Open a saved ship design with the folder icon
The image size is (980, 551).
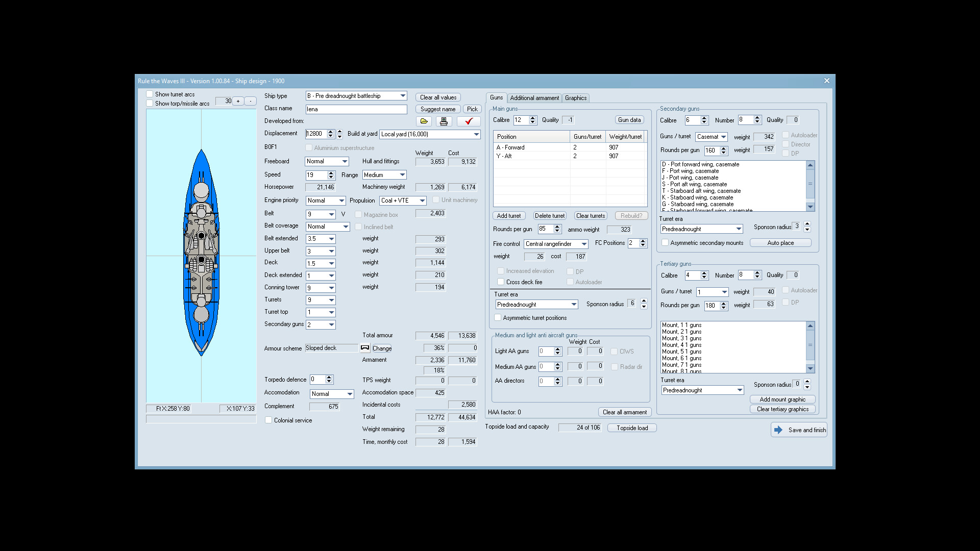click(424, 121)
